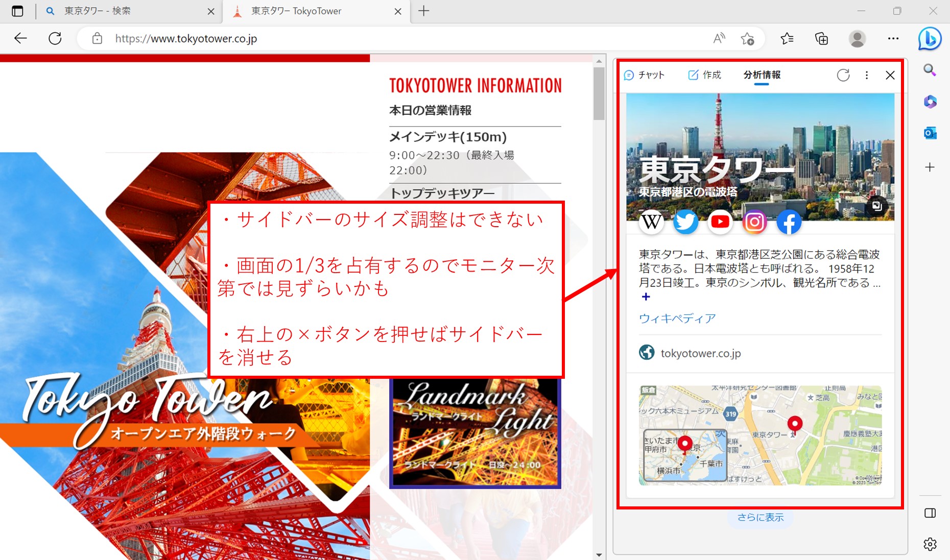
Task: Open sidebar settings gear
Action: [x=930, y=544]
